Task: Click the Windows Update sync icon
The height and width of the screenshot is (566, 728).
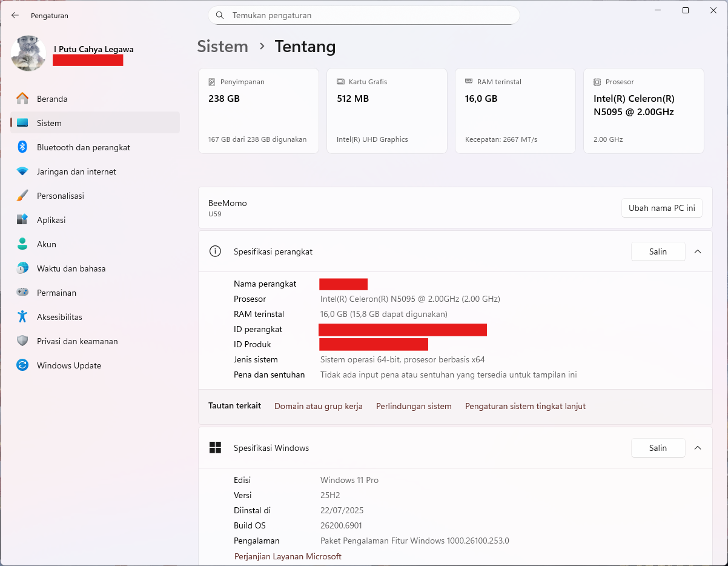Action: (22, 365)
